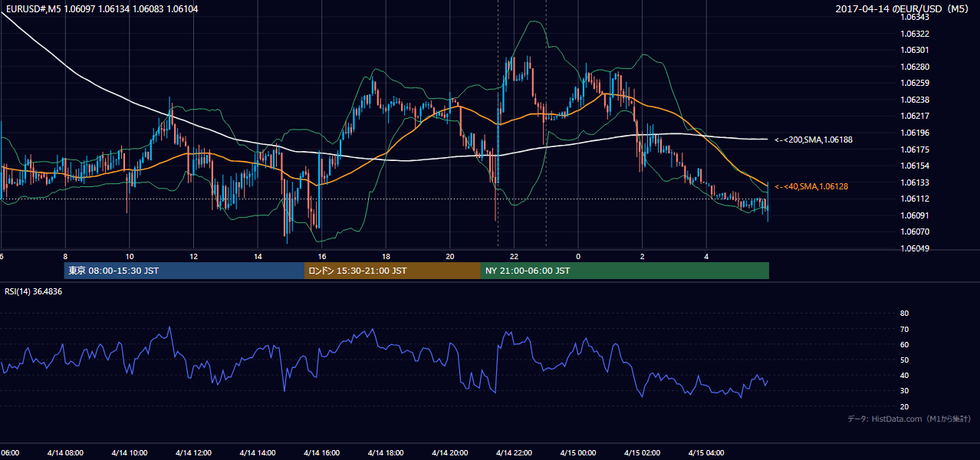Click price level 1.06049 on axis
The height and width of the screenshot is (460, 980).
[915, 248]
